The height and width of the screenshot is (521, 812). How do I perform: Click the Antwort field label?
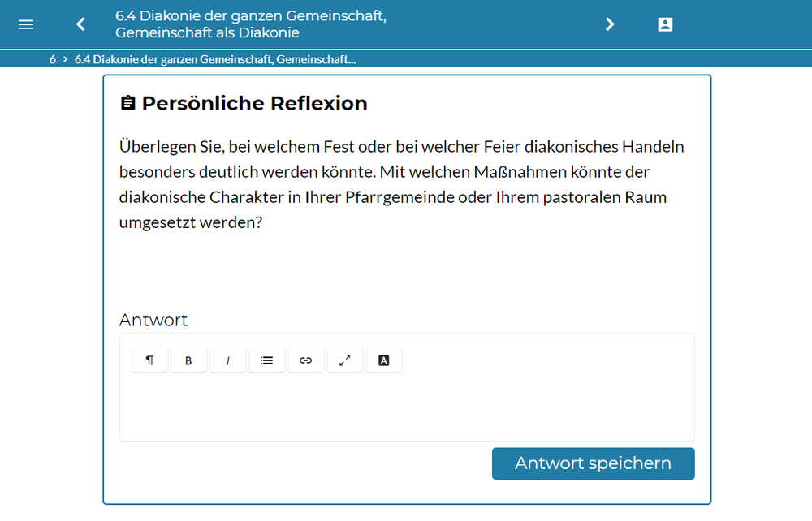pyautogui.click(x=153, y=321)
